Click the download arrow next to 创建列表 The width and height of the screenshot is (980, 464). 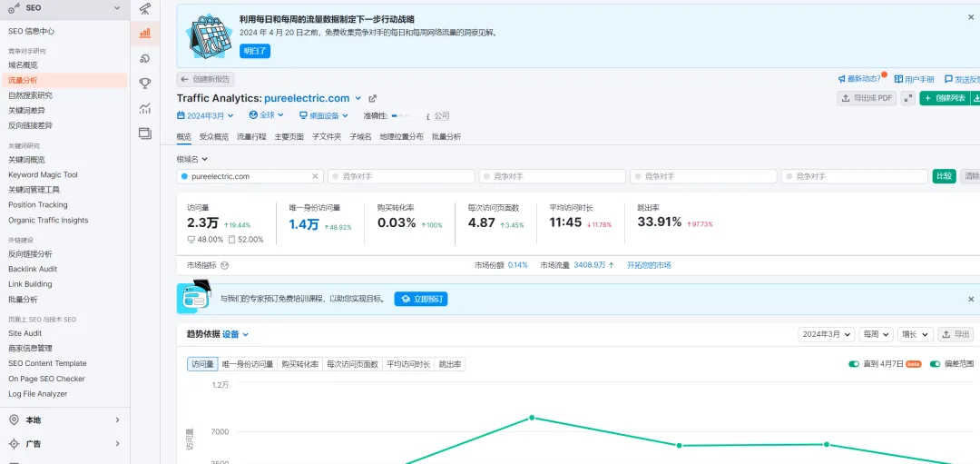coord(976,98)
